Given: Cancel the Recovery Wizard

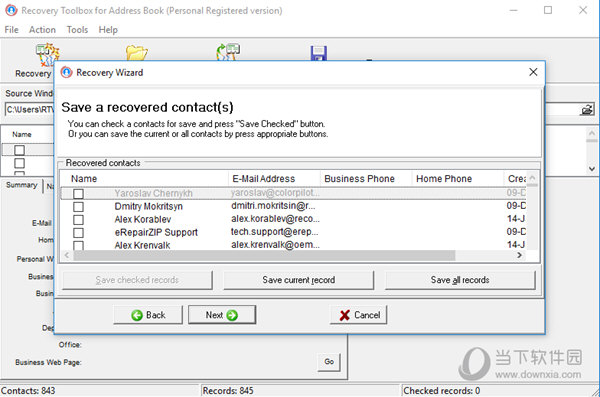Looking at the screenshot, I should pos(359,315).
